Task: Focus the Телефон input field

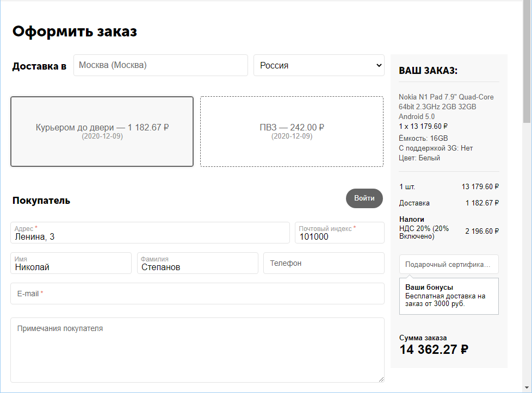Action: coord(324,263)
